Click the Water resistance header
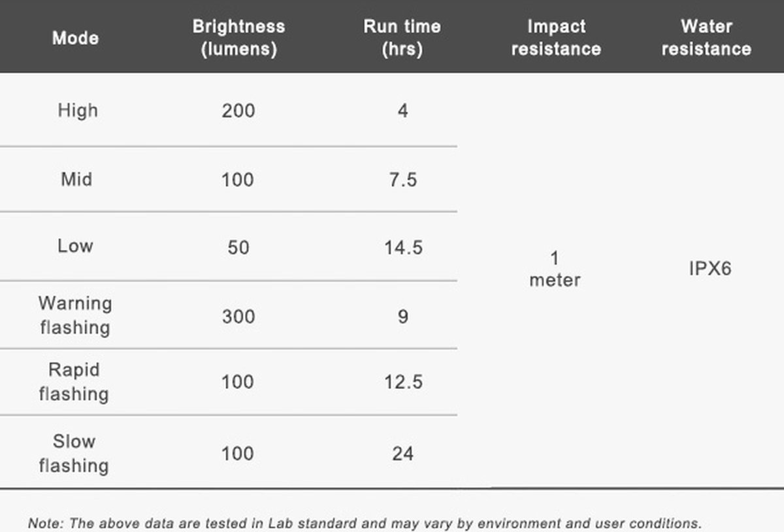The image size is (784, 532). tap(706, 37)
